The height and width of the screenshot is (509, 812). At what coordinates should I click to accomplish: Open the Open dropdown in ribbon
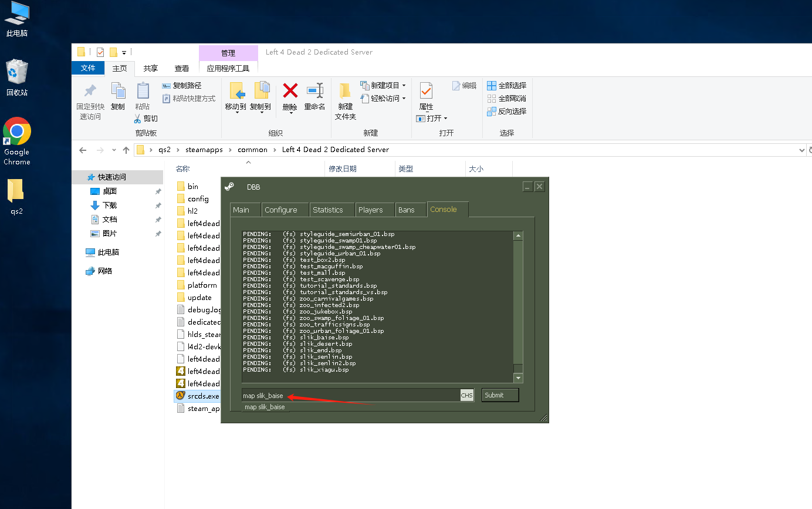(432, 119)
